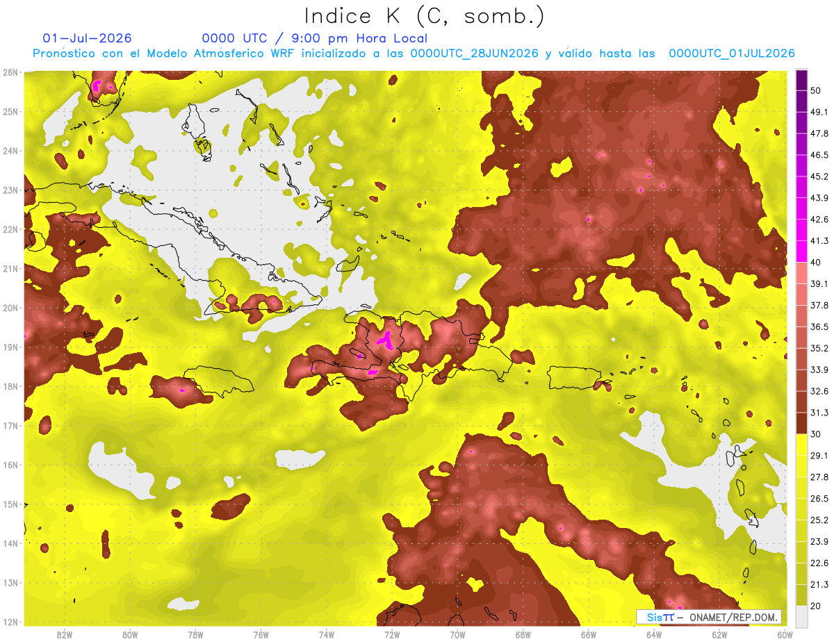This screenshot has height=644, width=834.
Task: Click the color bar value 27.8
Action: coord(819,477)
